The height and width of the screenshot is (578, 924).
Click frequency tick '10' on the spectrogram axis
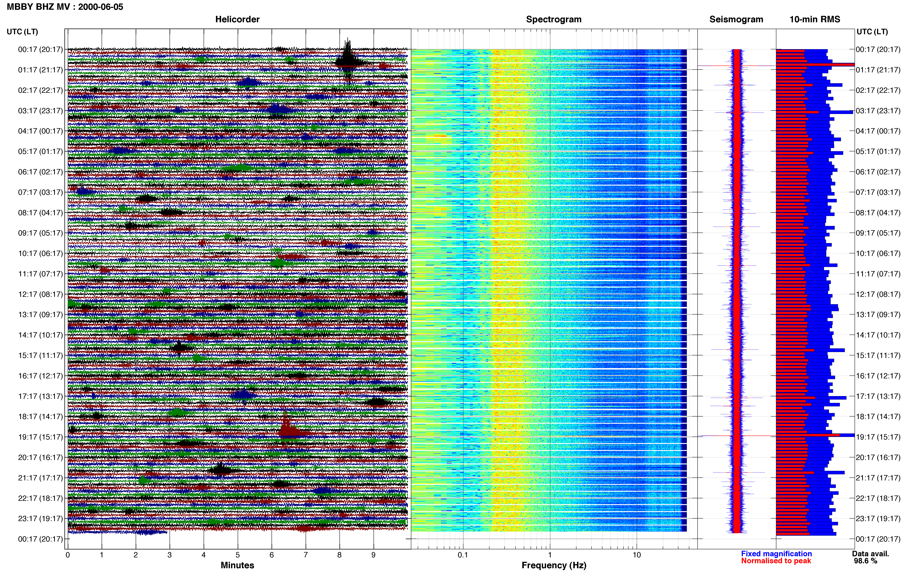coord(637,555)
